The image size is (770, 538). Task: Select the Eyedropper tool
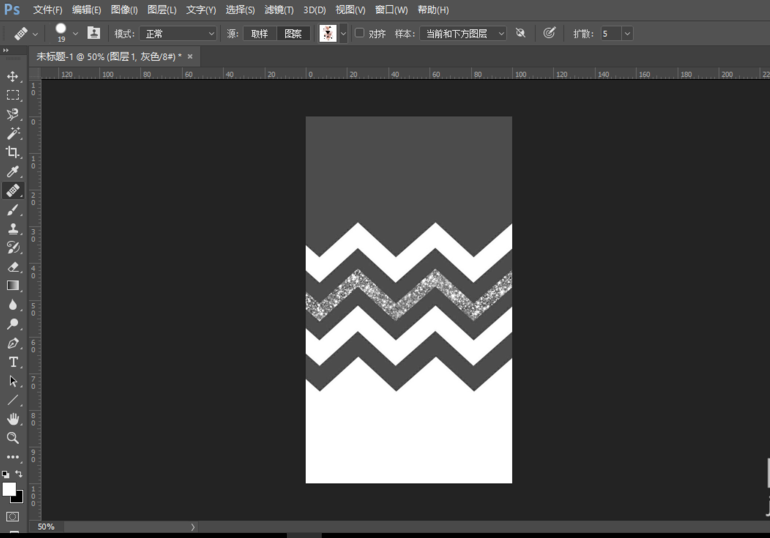13,172
